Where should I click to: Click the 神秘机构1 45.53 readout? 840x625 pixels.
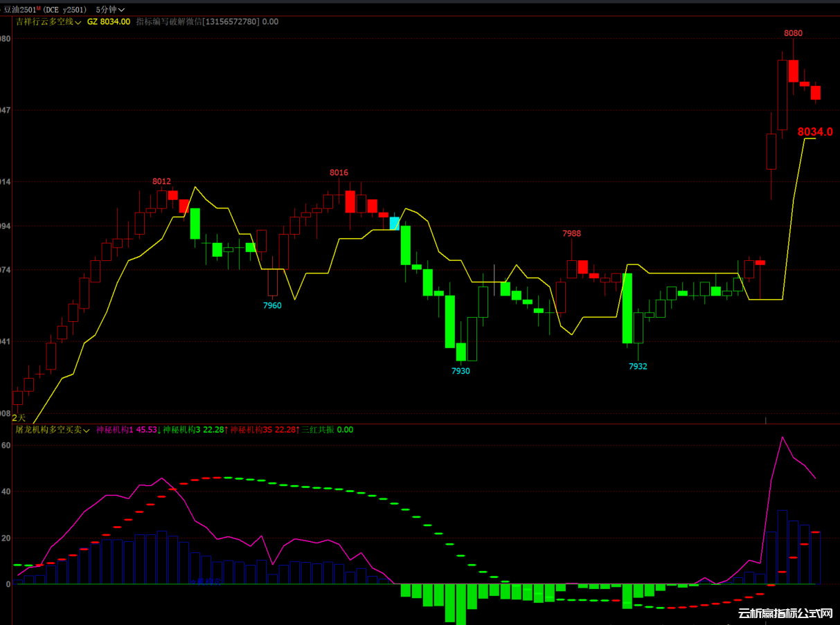tap(129, 430)
